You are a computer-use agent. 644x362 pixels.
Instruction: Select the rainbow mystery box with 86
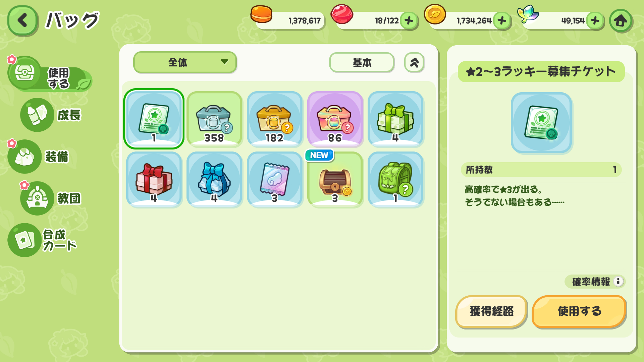(335, 119)
